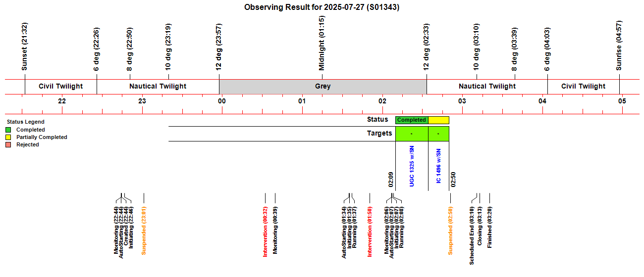
Task: Open the UGC 1325 w/SN target link
Action: (412, 166)
